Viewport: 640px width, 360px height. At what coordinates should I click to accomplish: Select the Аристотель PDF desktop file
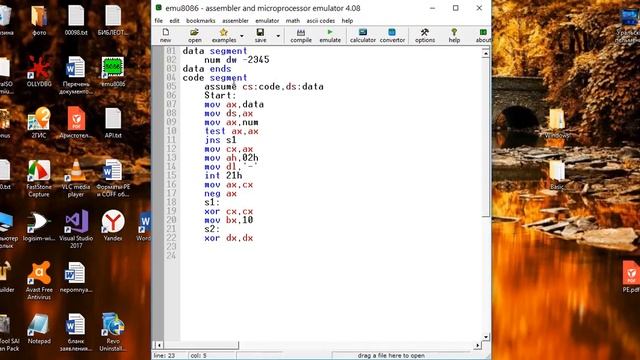click(76, 123)
